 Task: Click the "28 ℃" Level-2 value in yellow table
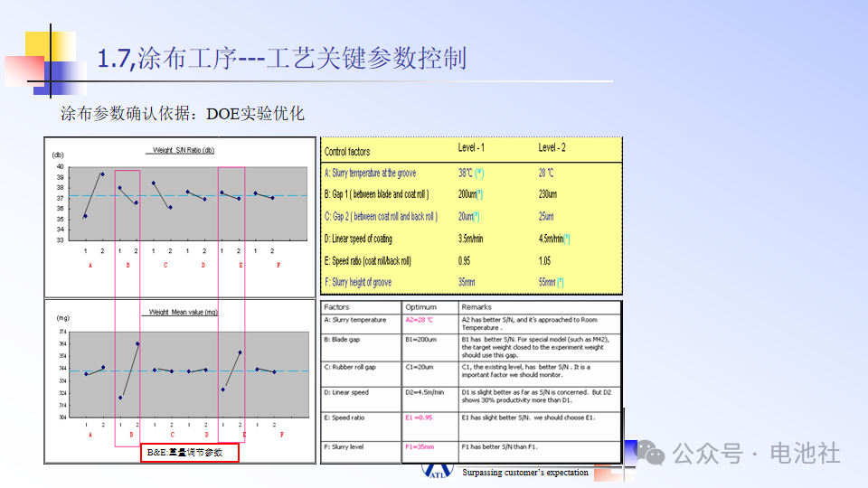546,174
